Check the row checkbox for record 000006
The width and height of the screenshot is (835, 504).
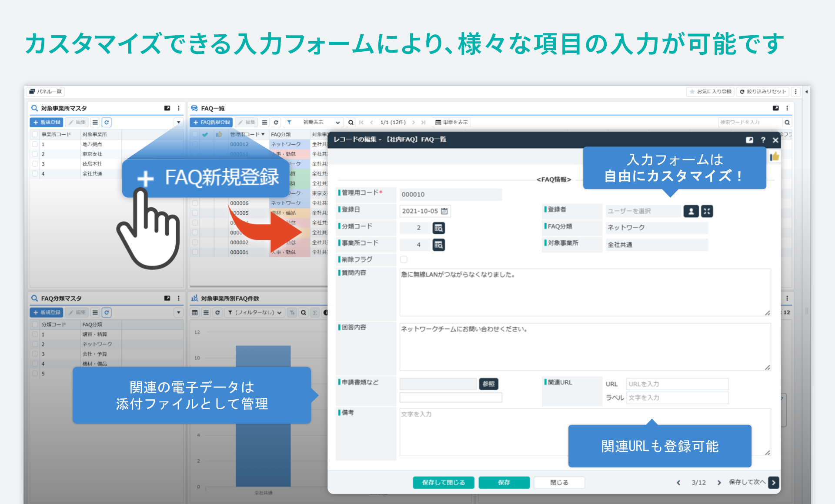[194, 203]
